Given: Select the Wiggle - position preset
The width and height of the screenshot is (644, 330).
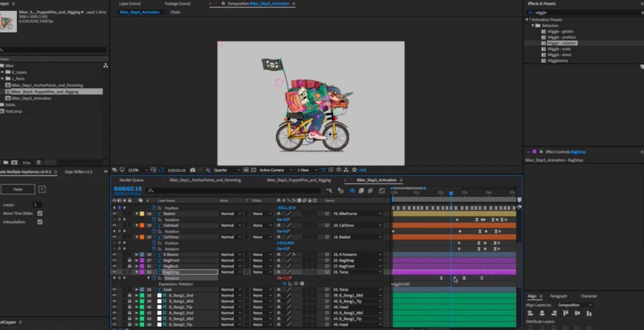Looking at the screenshot, I should [560, 37].
